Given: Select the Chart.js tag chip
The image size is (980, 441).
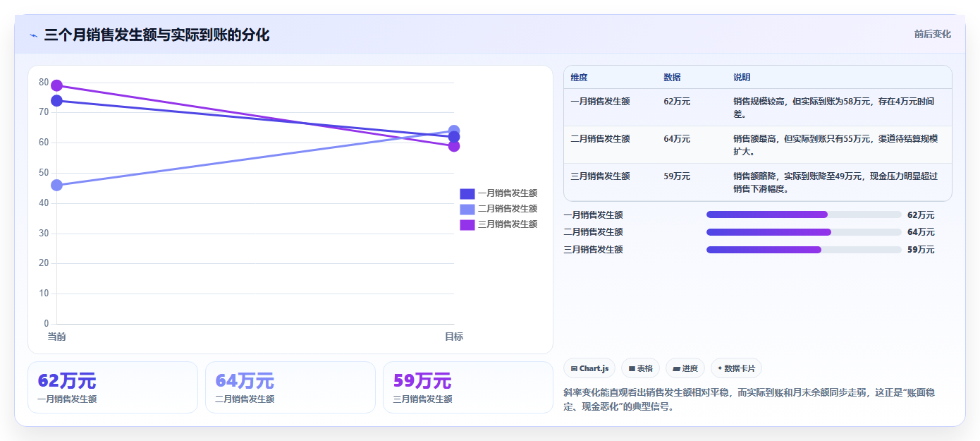Looking at the screenshot, I should (x=589, y=368).
